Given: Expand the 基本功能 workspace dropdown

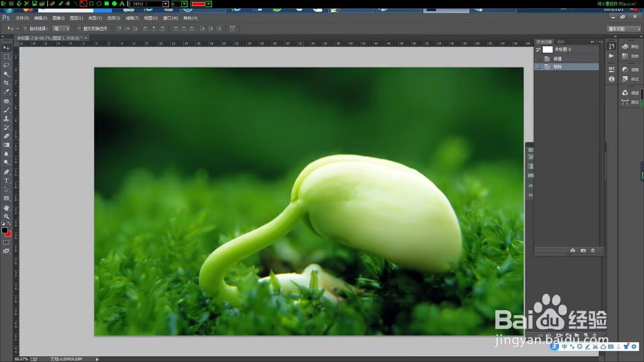Looking at the screenshot, I should (623, 29).
